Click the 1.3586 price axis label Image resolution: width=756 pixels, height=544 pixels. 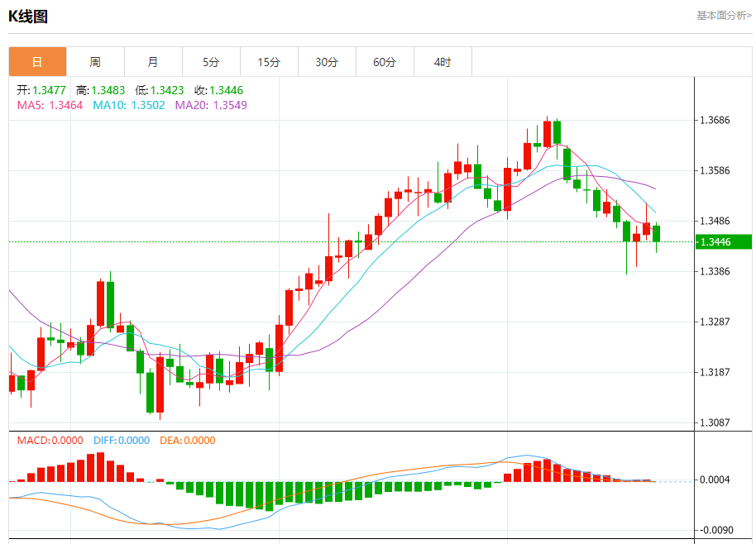(x=715, y=170)
